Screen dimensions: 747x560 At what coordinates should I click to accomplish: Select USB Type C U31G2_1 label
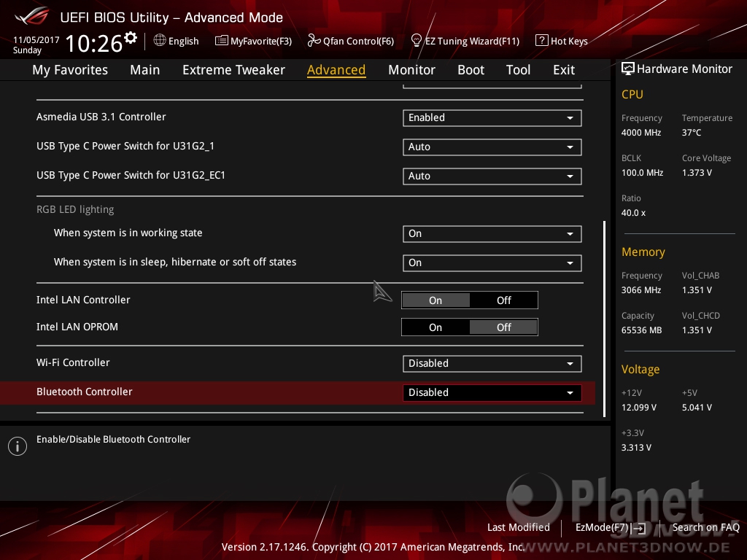click(125, 146)
